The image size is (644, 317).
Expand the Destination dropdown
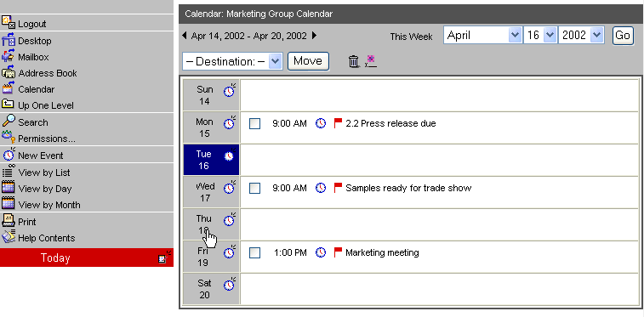coord(232,61)
